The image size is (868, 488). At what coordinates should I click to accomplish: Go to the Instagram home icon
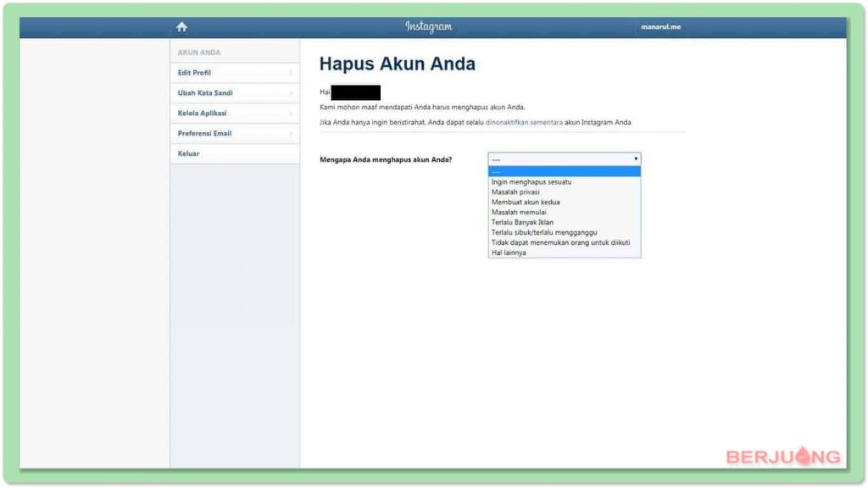(181, 26)
